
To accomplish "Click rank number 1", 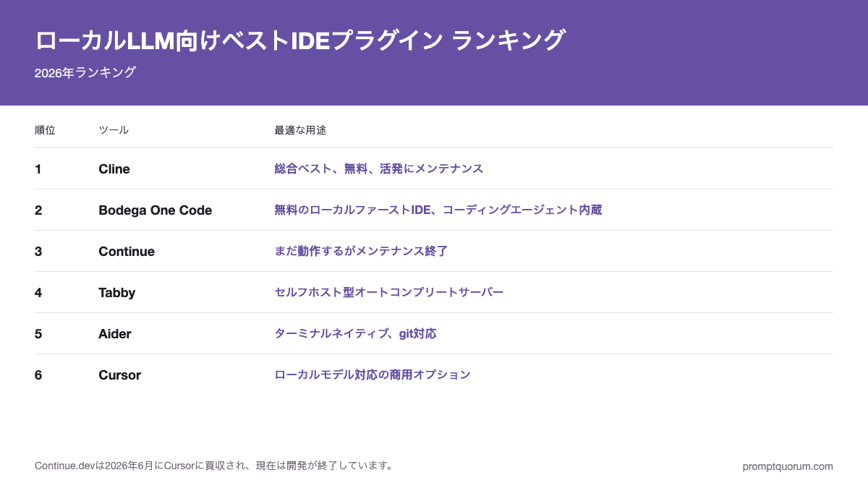I will click(x=38, y=168).
